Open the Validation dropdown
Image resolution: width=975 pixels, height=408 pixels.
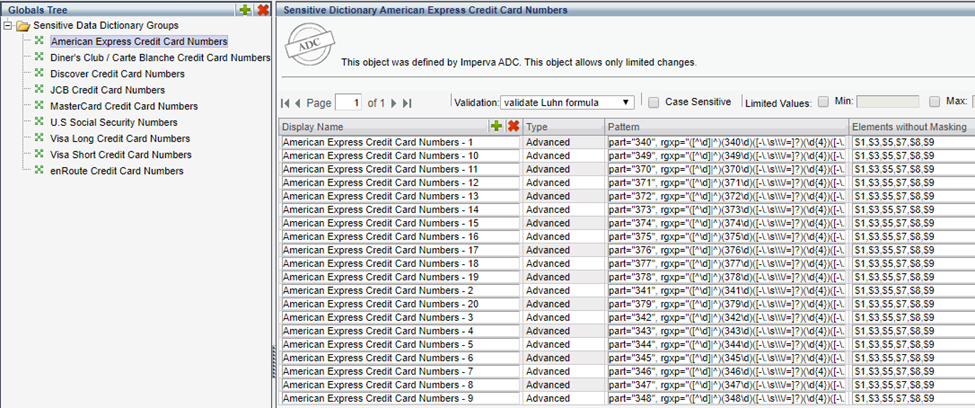(567, 103)
